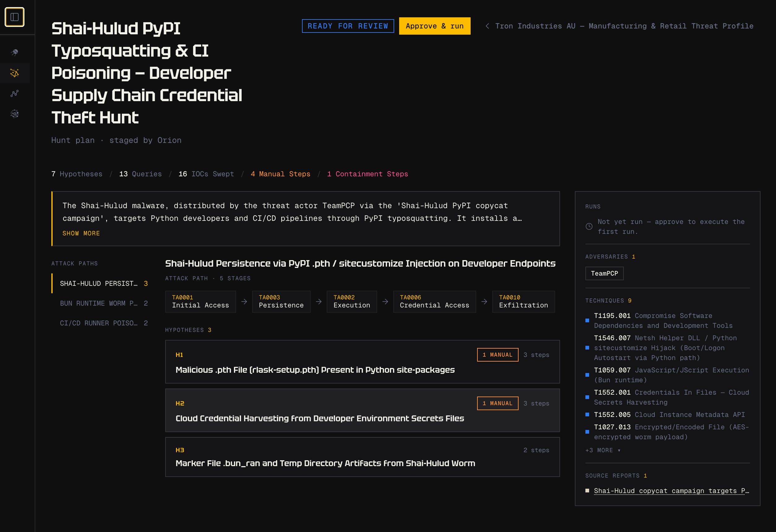Image resolution: width=776 pixels, height=532 pixels.
Task: Click the 2 steps label on H3
Action: (x=536, y=450)
